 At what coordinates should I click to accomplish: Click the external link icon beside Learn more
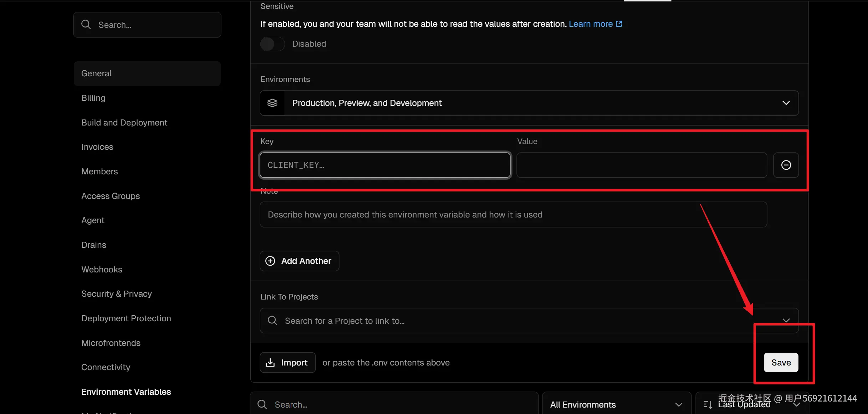(x=619, y=24)
